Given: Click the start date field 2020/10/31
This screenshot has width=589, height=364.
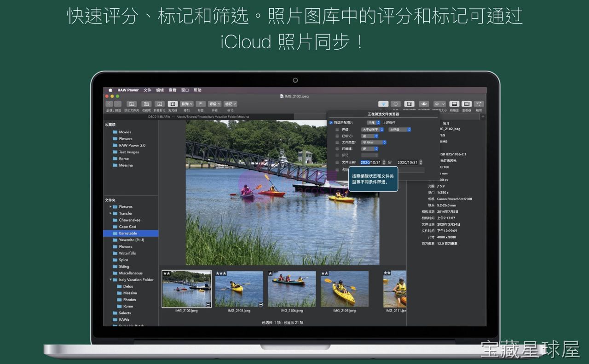Looking at the screenshot, I should point(370,162).
